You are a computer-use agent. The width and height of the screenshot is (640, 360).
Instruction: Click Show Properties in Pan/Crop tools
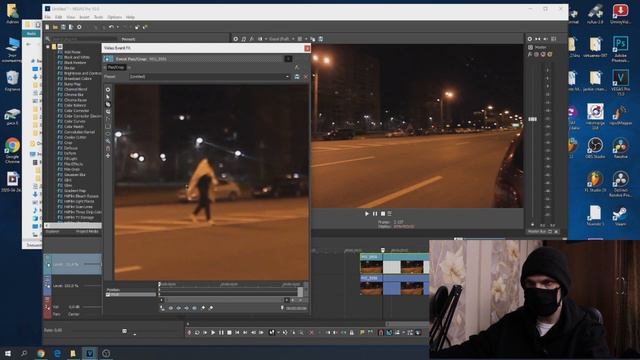(108, 89)
